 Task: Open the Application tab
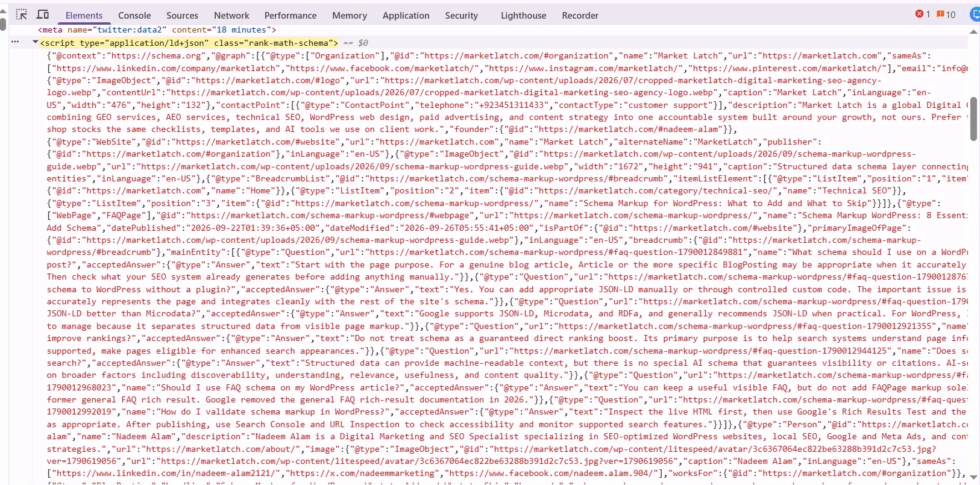(406, 16)
